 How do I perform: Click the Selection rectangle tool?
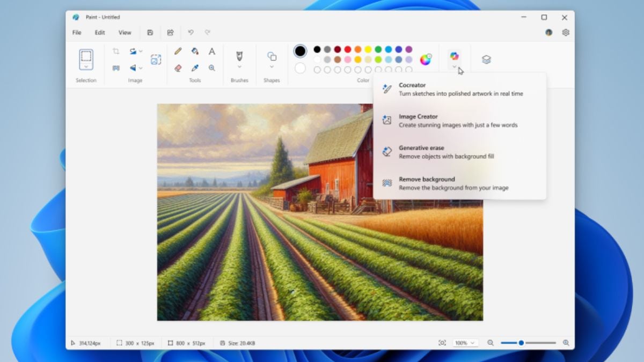[86, 56]
